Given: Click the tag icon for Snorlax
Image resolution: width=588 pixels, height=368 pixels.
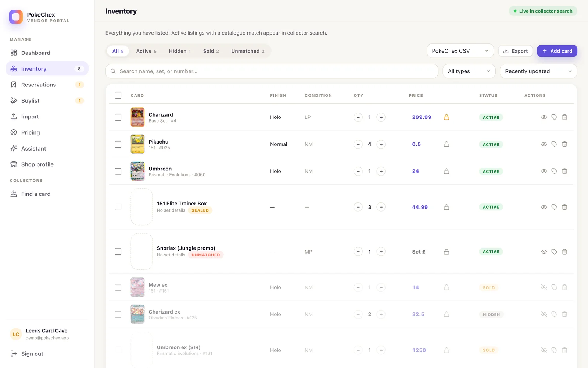Looking at the screenshot, I should point(554,252).
